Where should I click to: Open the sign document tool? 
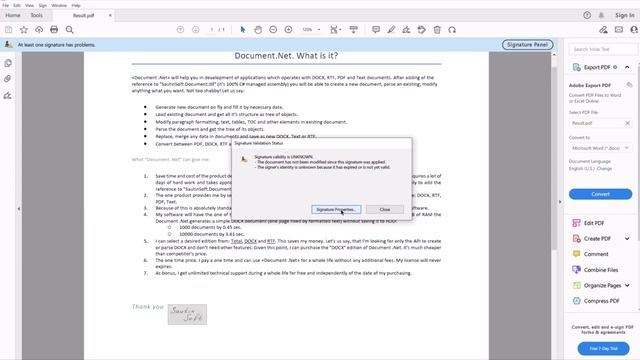pyautogui.click(x=406, y=30)
